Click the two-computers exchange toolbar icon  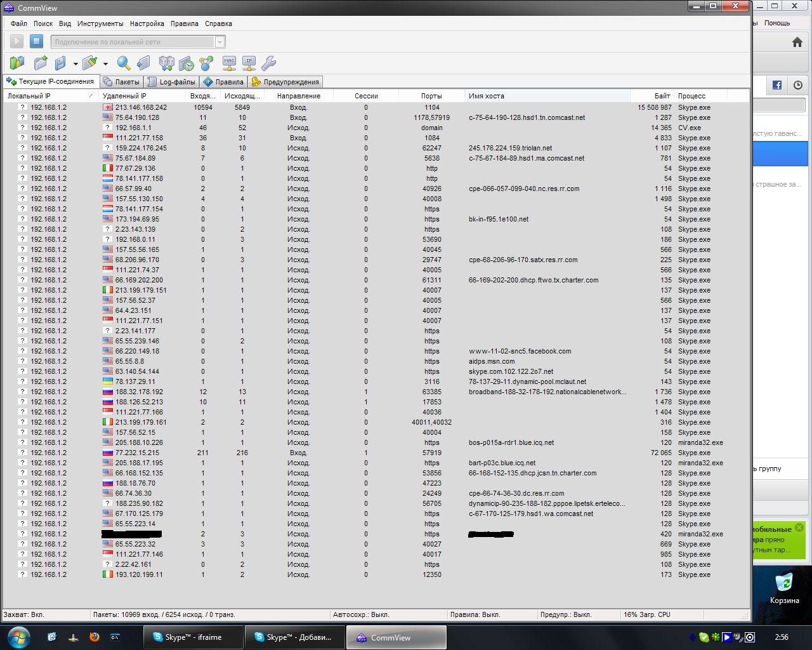coord(167,63)
